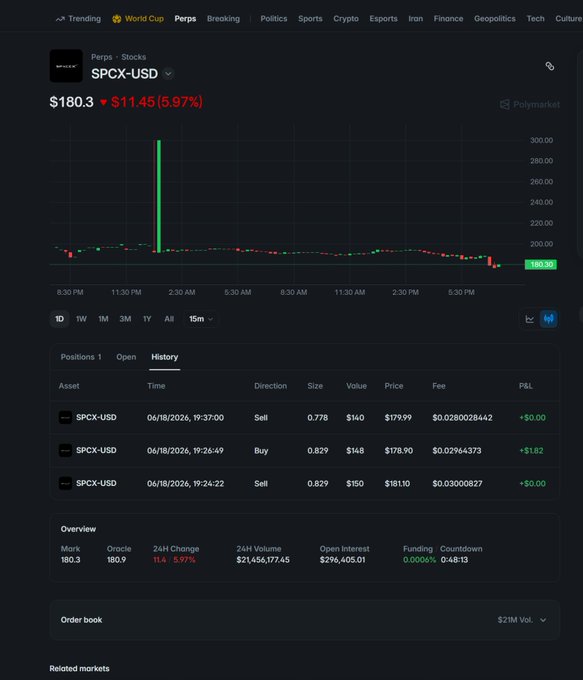Image resolution: width=583 pixels, height=680 pixels.
Task: Open the Politics category
Action: pyautogui.click(x=274, y=19)
